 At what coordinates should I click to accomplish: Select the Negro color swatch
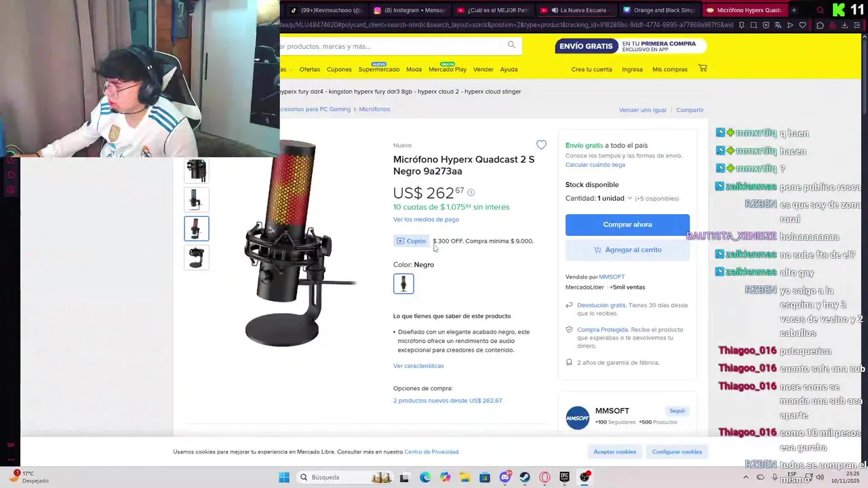(x=403, y=283)
